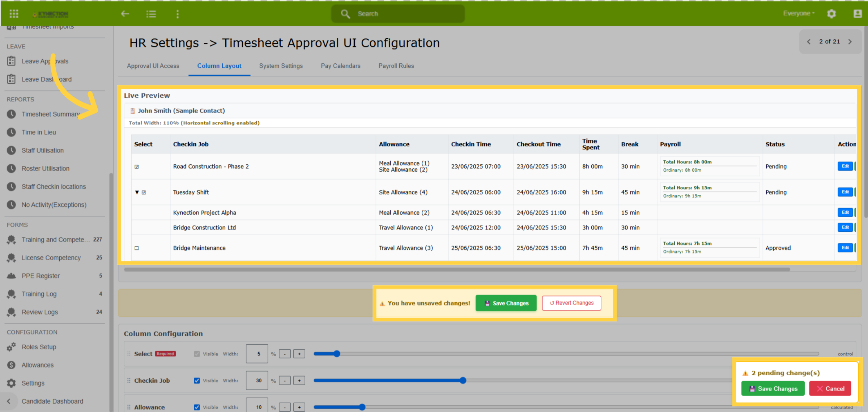868x412 pixels.
Task: Go to next record with right chevron
Action: pyautogui.click(x=850, y=42)
